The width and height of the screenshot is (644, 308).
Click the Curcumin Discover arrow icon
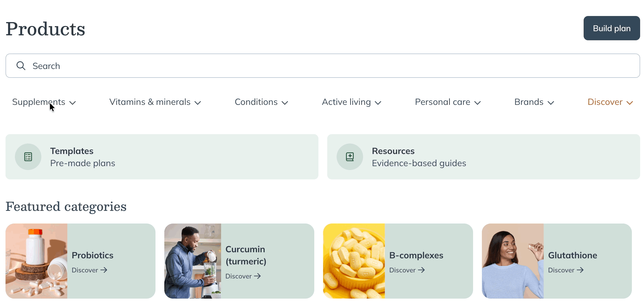[258, 276]
